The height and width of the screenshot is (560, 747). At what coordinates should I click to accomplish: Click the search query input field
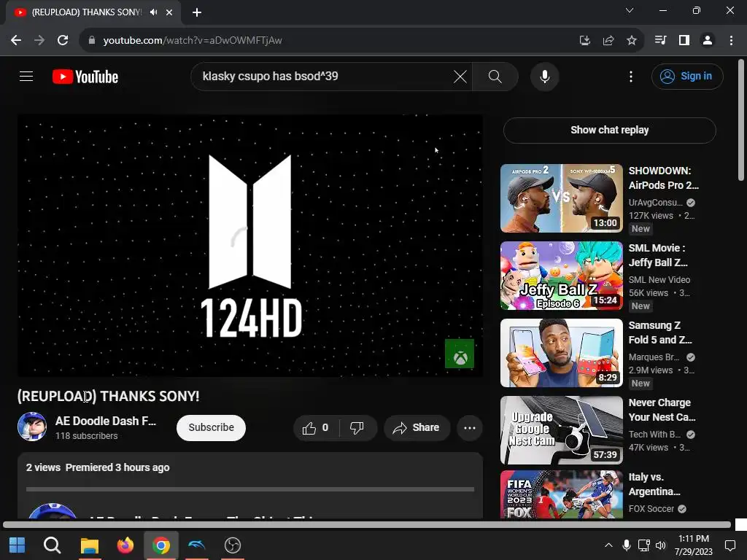[x=324, y=76]
